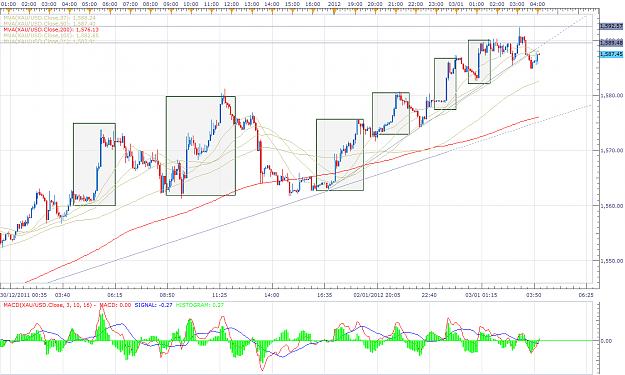Click the MACD(XAU/USD.Close, 3, 10, 16) indicator label
This screenshot has width=625, height=375.
coord(48,305)
